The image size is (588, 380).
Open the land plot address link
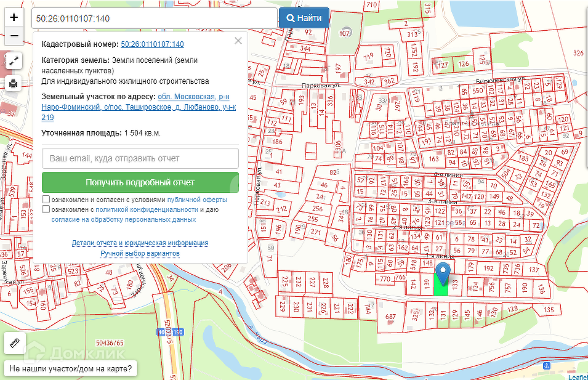[139, 107]
